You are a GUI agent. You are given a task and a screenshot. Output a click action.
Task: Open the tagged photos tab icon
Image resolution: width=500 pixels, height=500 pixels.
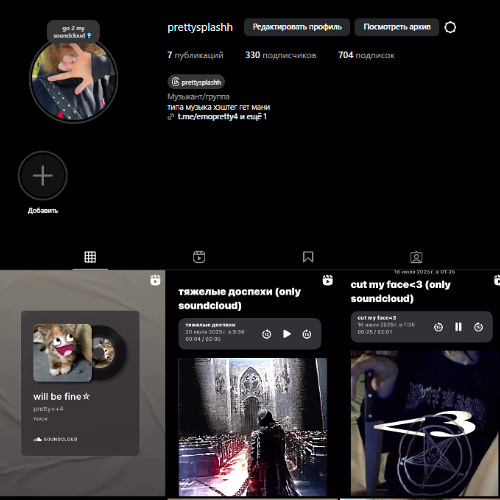coord(416,257)
